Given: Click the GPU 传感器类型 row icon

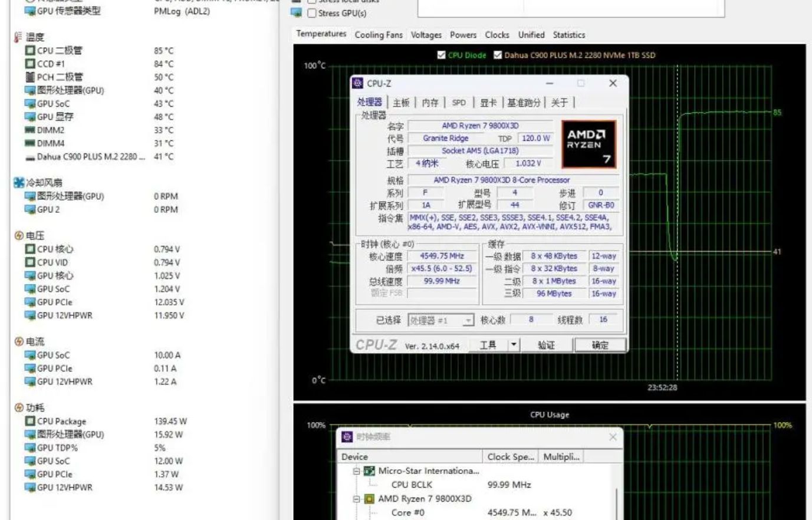Looking at the screenshot, I should click(x=30, y=11).
